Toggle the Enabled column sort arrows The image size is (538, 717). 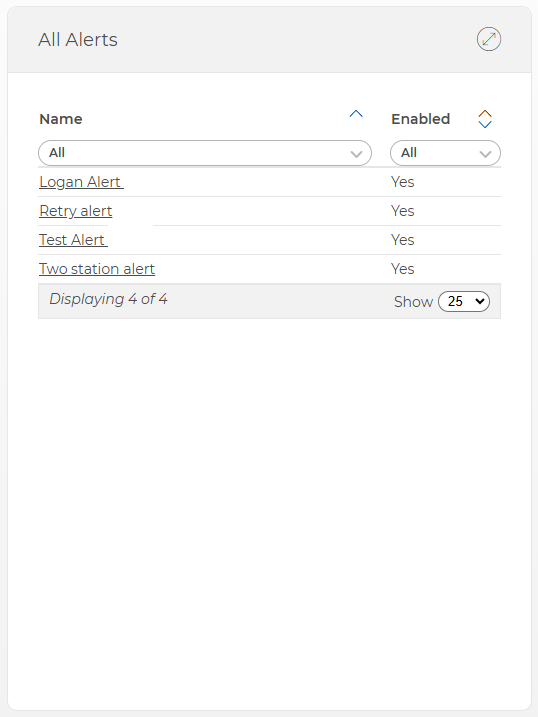pos(485,119)
